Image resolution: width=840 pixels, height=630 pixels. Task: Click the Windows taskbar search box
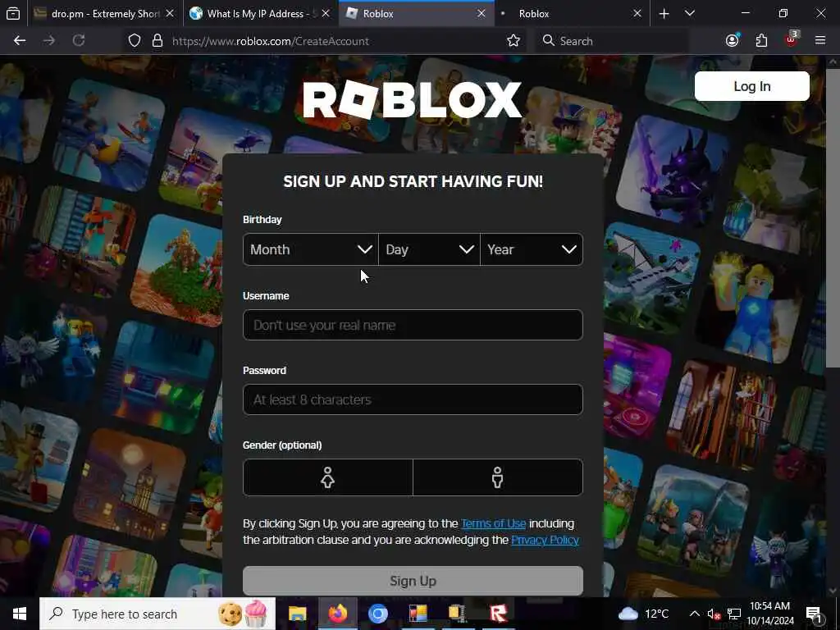pyautogui.click(x=157, y=614)
